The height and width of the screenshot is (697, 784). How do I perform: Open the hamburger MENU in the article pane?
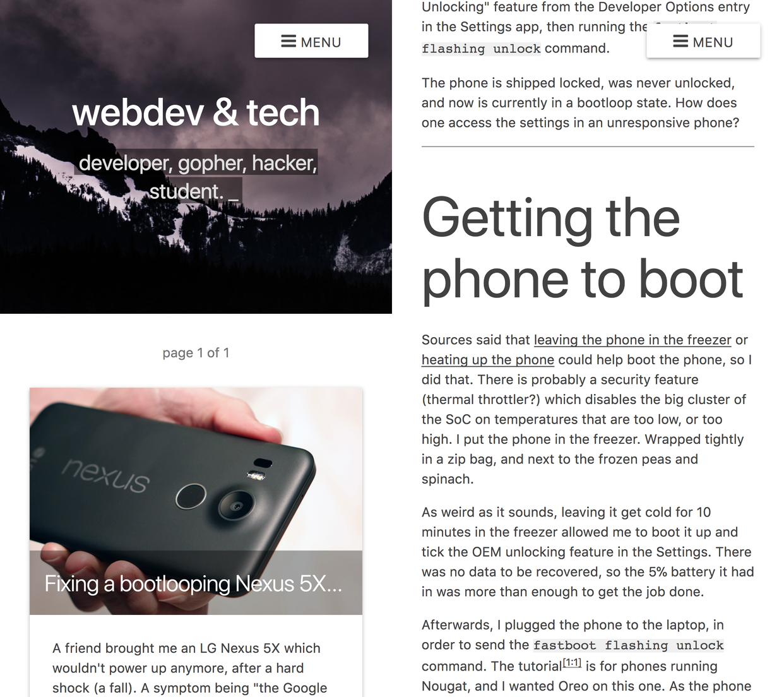(x=703, y=41)
